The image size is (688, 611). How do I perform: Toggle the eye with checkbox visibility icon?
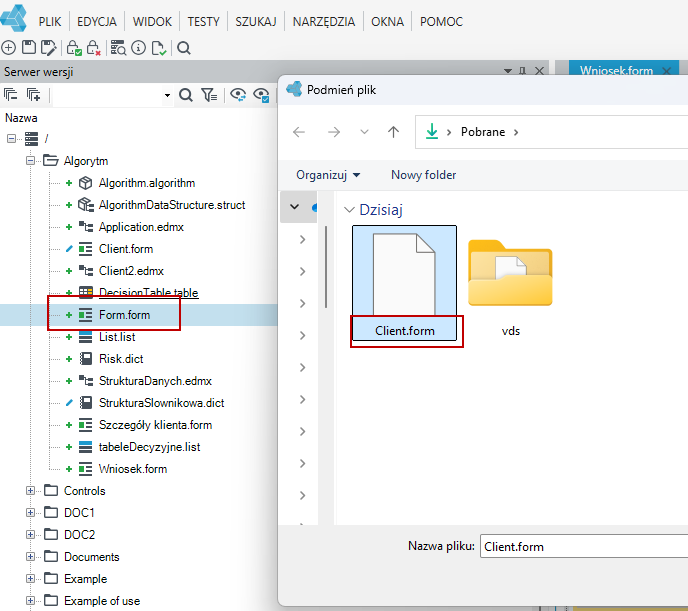tap(262, 94)
